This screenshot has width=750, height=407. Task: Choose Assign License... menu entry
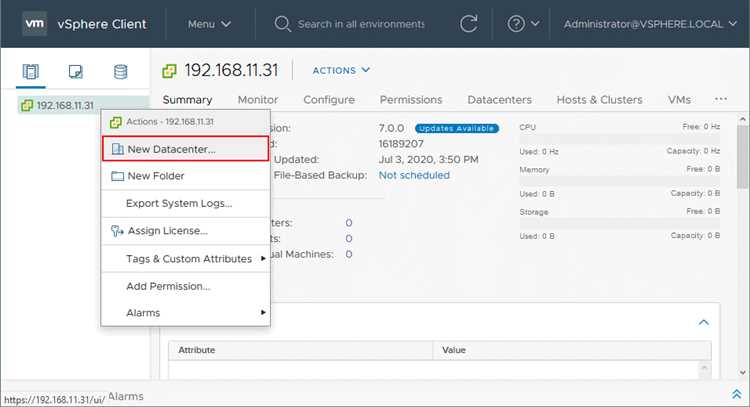185,231
